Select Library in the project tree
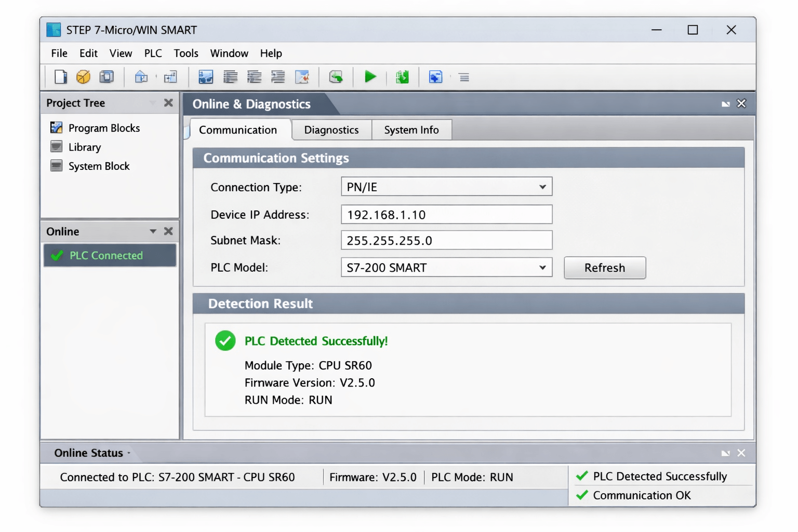Screen dimensions: 798x532 [x=85, y=147]
